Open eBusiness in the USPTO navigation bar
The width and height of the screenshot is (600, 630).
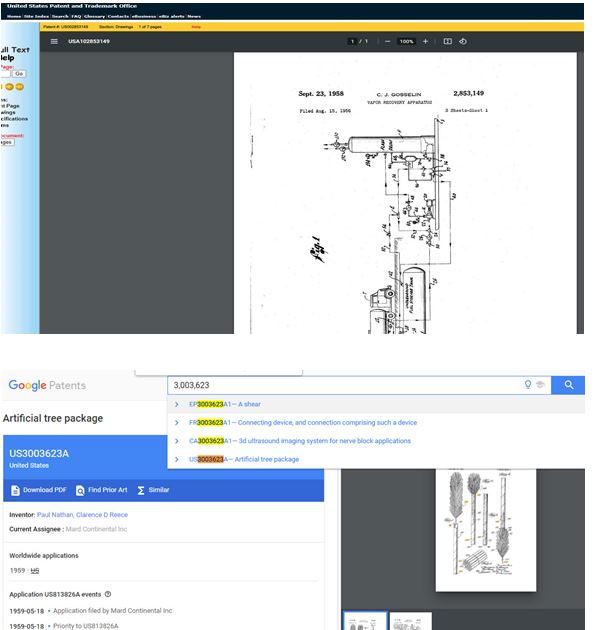click(144, 16)
